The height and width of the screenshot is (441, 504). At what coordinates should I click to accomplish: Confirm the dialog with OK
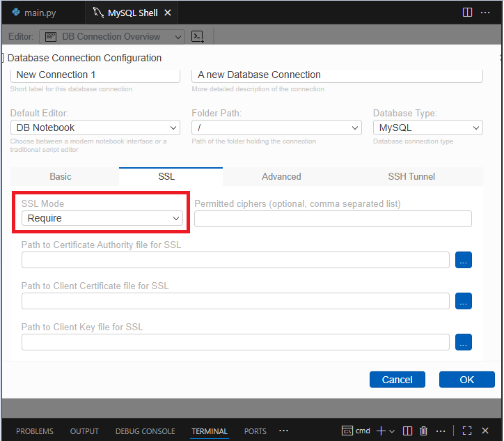466,380
